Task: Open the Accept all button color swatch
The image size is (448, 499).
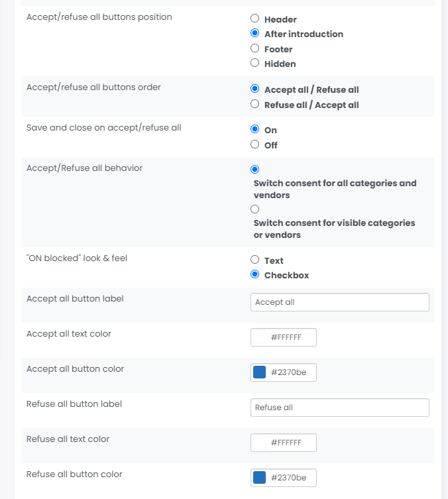Action: click(260, 372)
